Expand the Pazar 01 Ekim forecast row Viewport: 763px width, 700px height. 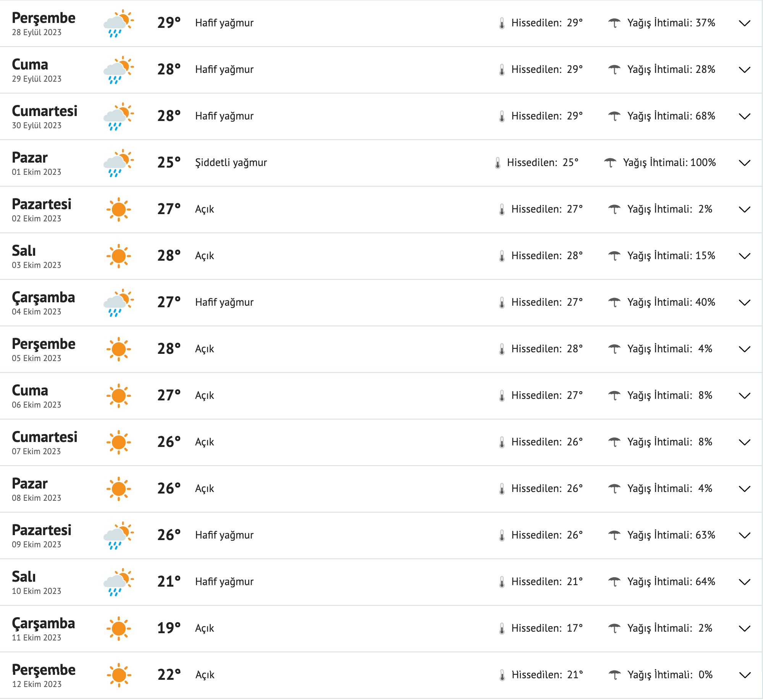(x=744, y=163)
